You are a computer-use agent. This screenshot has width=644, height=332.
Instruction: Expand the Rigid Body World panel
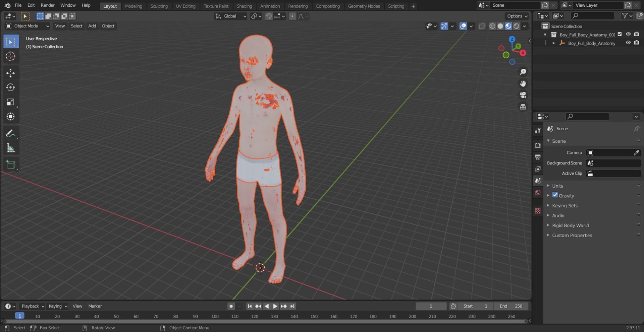click(x=570, y=225)
